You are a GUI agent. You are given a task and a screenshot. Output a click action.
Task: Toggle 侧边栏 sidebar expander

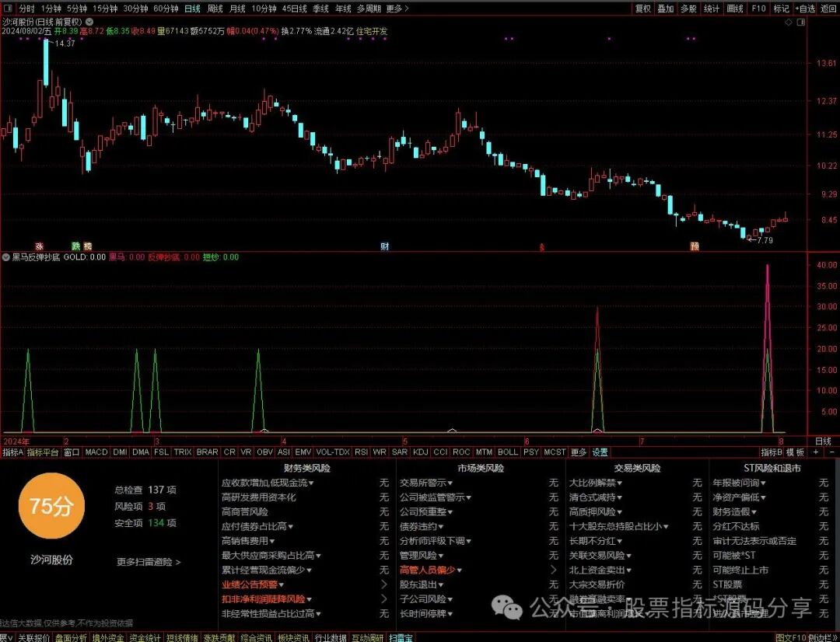[824, 637]
